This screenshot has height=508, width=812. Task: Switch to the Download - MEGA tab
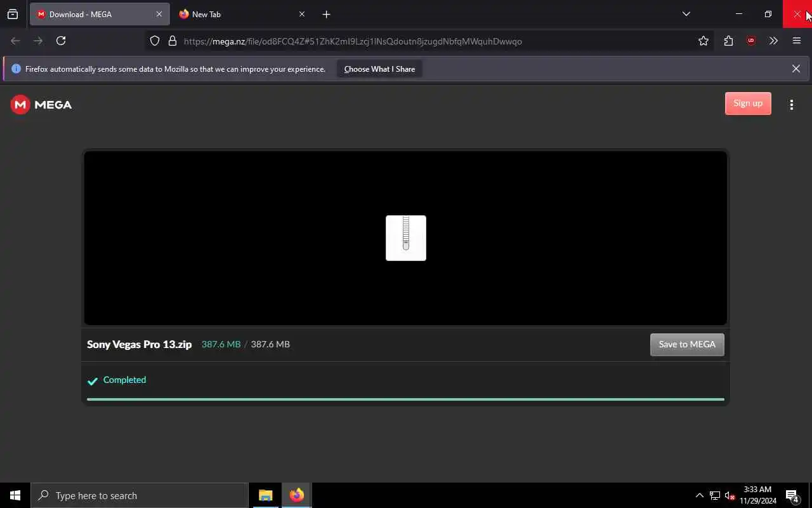[x=100, y=14]
